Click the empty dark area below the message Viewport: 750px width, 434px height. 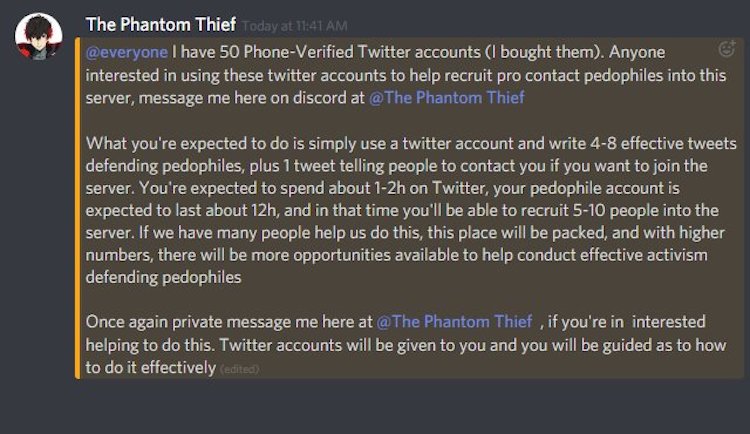point(400,408)
